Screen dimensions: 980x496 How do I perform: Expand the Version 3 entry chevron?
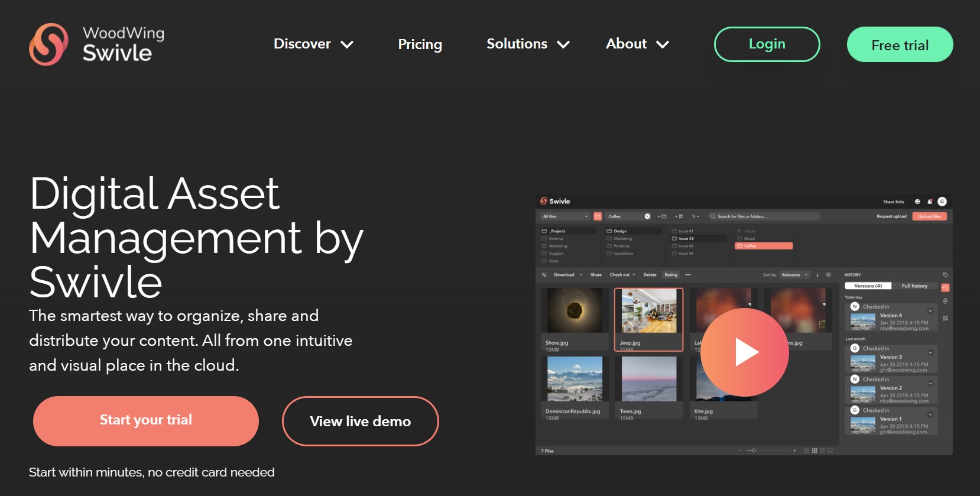(930, 352)
